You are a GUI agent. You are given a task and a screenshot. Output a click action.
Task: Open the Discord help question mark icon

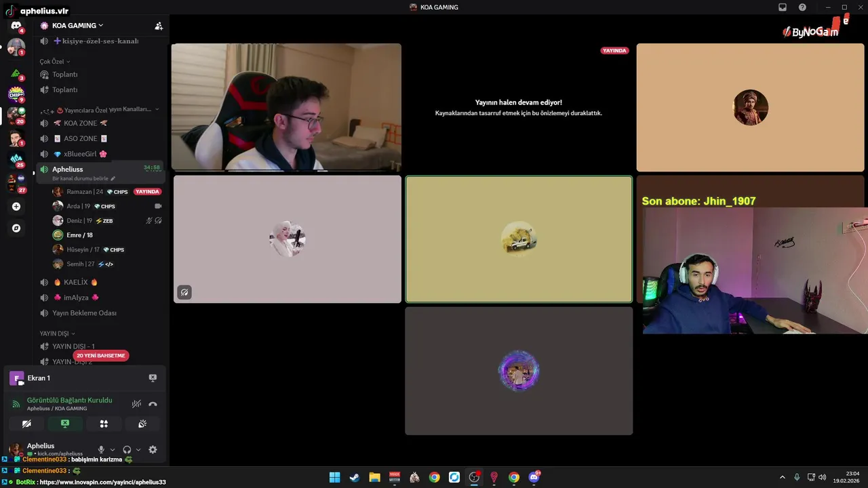(802, 7)
